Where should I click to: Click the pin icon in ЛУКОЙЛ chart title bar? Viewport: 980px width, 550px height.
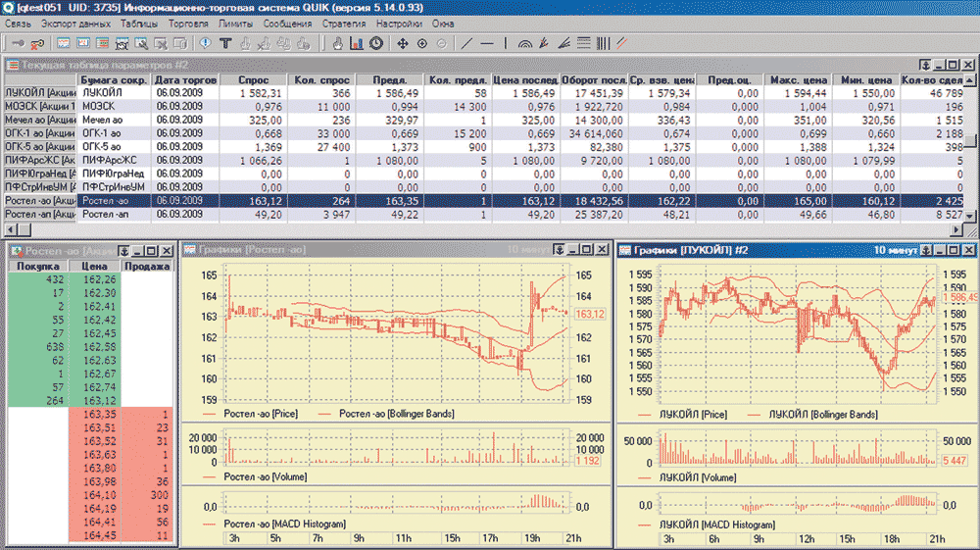coord(926,250)
